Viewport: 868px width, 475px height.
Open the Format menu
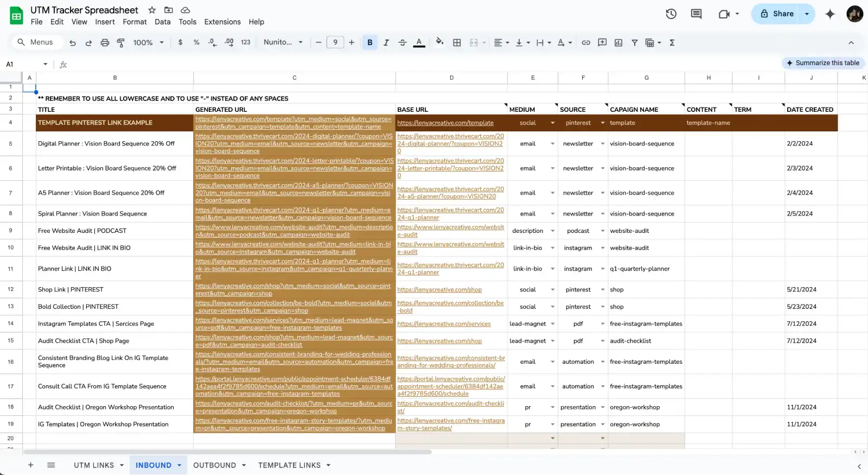135,22
